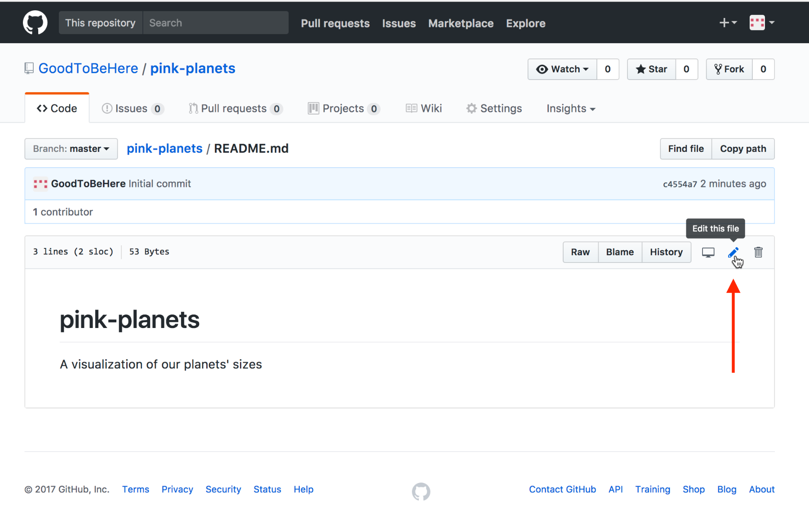This screenshot has height=532, width=809.
Task: Open the repository Wiki tab
Action: (x=424, y=109)
